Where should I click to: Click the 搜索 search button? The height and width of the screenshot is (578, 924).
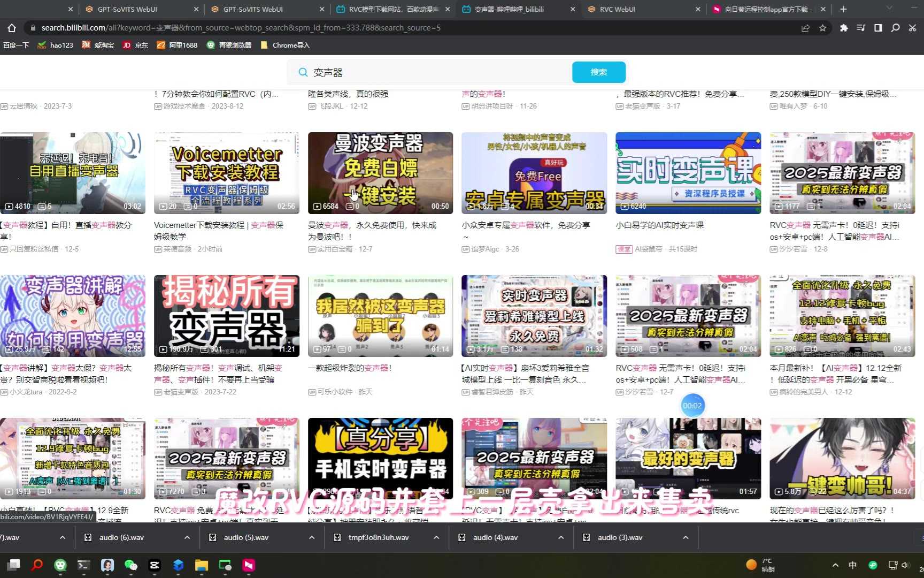599,72
